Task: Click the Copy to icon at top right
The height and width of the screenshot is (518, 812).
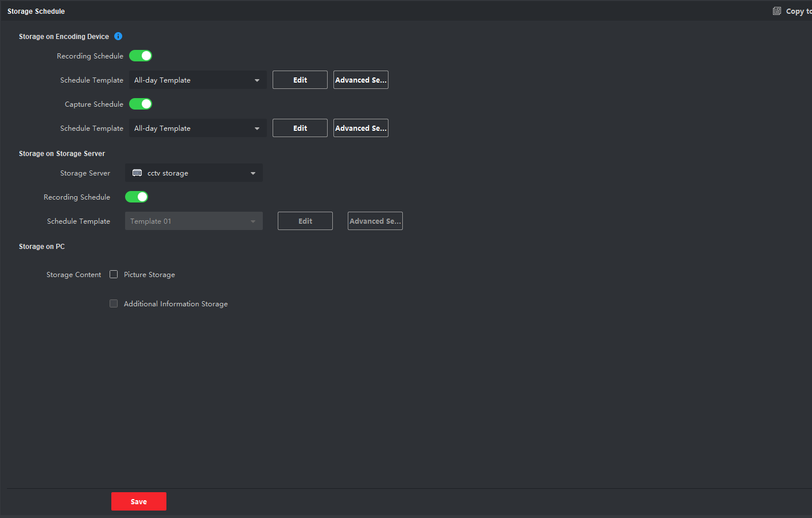Action: [777, 11]
